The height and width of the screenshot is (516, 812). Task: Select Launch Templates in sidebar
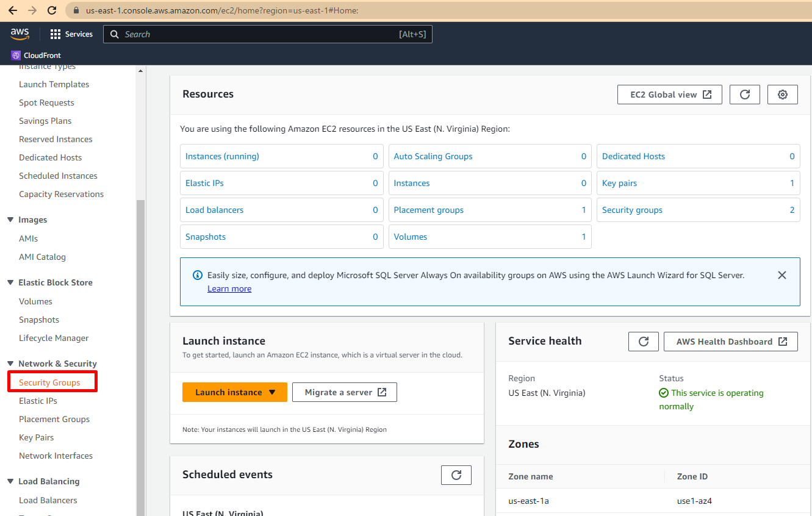pyautogui.click(x=54, y=84)
